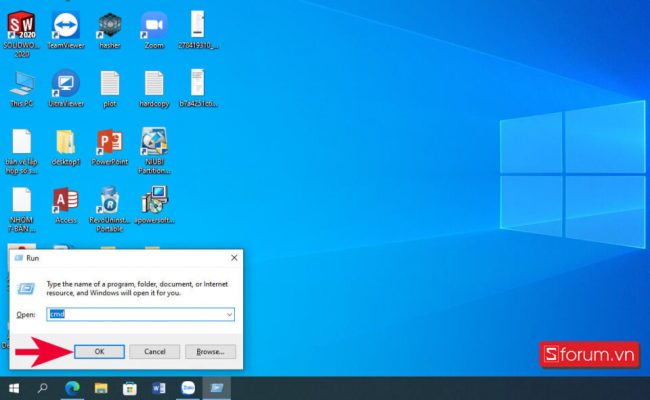Click the taskbar search magnifier icon
This screenshot has height=400, width=650.
pos(43,387)
